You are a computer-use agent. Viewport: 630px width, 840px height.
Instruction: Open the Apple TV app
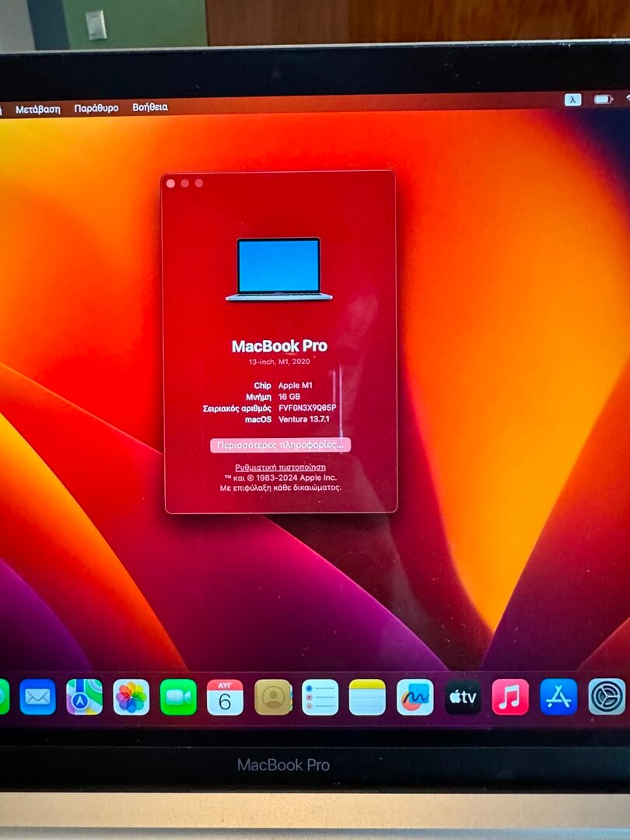pyautogui.click(x=463, y=697)
